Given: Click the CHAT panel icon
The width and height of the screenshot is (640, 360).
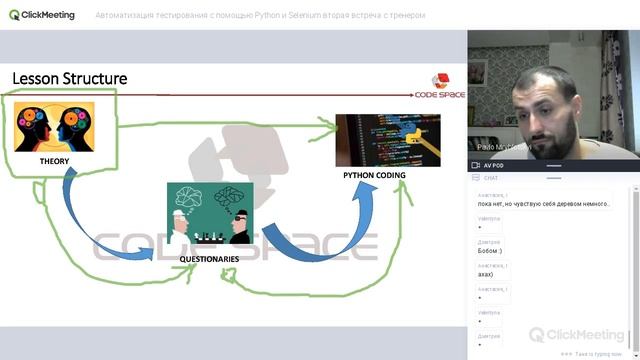Looking at the screenshot, I should pos(476,178).
